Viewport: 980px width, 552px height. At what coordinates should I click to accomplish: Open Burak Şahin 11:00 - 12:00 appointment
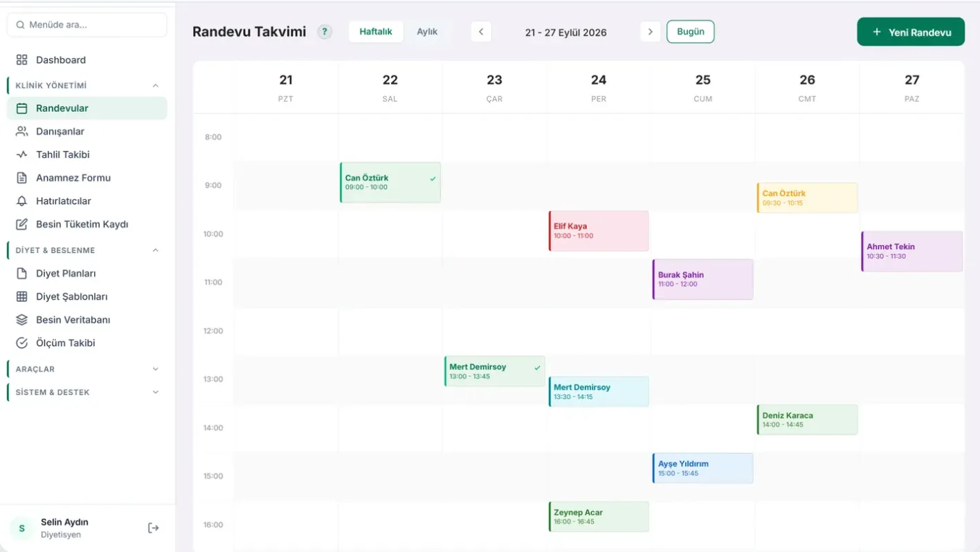[702, 279]
